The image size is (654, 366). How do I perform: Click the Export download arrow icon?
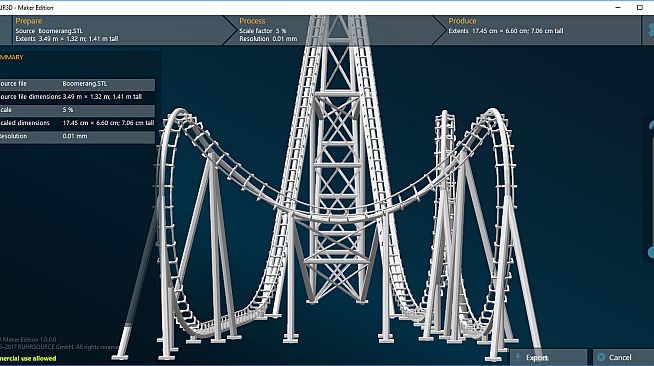[518, 357]
